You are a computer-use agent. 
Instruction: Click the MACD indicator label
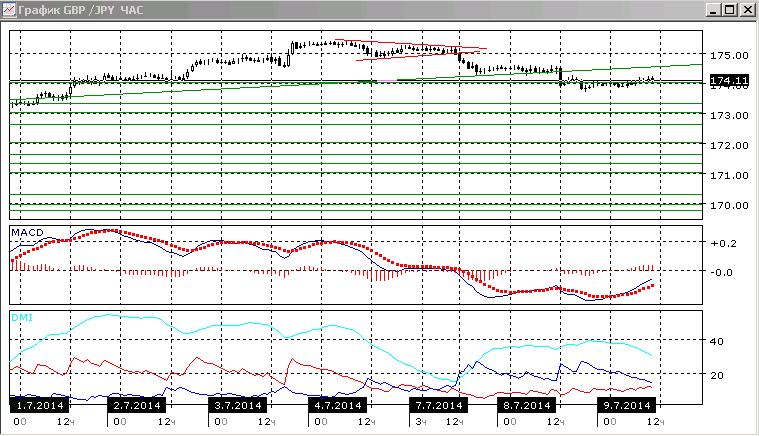tap(27, 233)
